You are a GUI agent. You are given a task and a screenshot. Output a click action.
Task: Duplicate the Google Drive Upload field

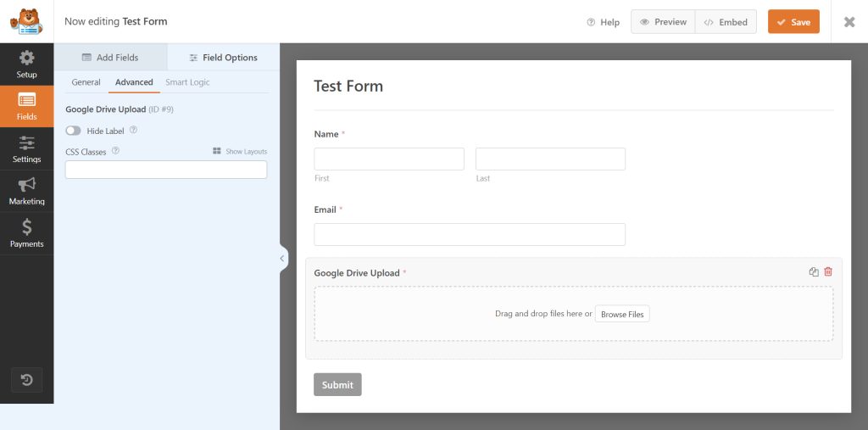point(813,271)
